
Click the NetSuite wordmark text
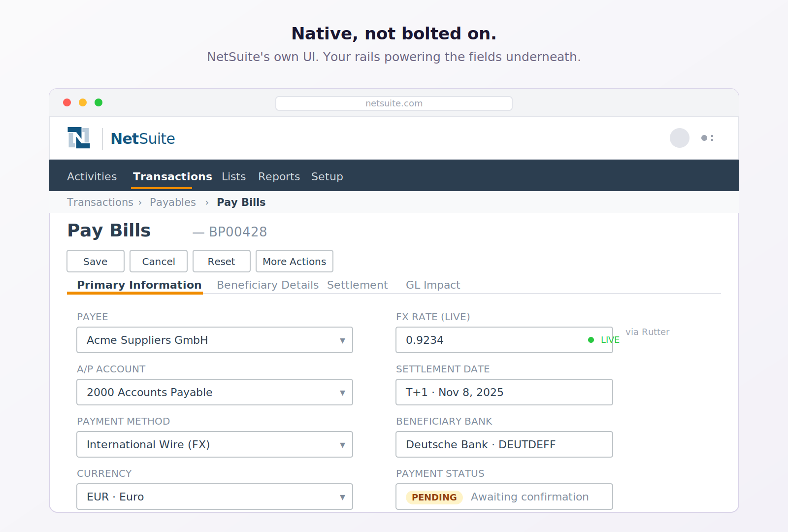(x=143, y=138)
